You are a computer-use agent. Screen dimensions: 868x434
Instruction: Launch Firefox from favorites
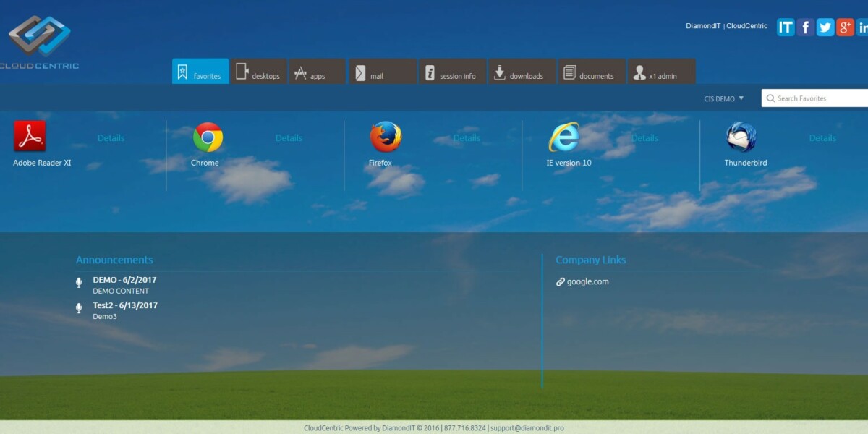pyautogui.click(x=386, y=137)
